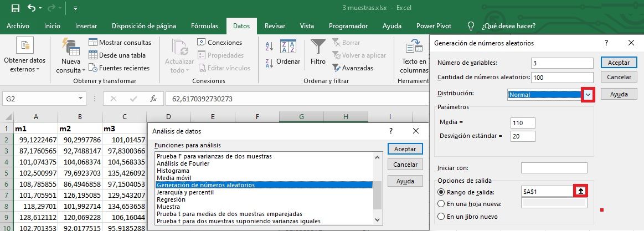Click the Propiedades ribbon item

220,55
